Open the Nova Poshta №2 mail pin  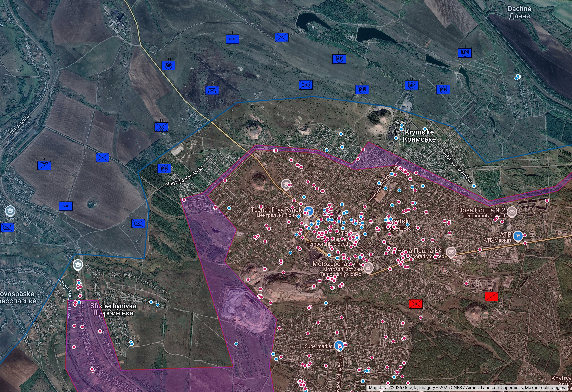pyautogui.click(x=512, y=211)
